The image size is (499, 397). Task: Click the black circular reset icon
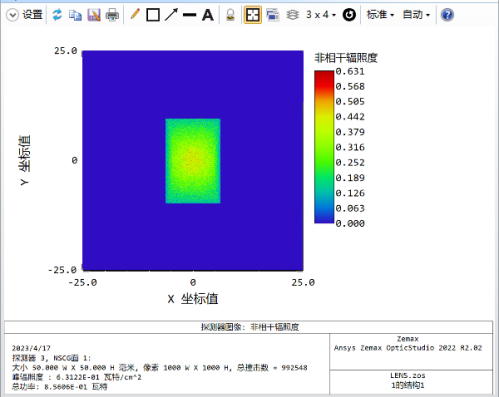[349, 15]
